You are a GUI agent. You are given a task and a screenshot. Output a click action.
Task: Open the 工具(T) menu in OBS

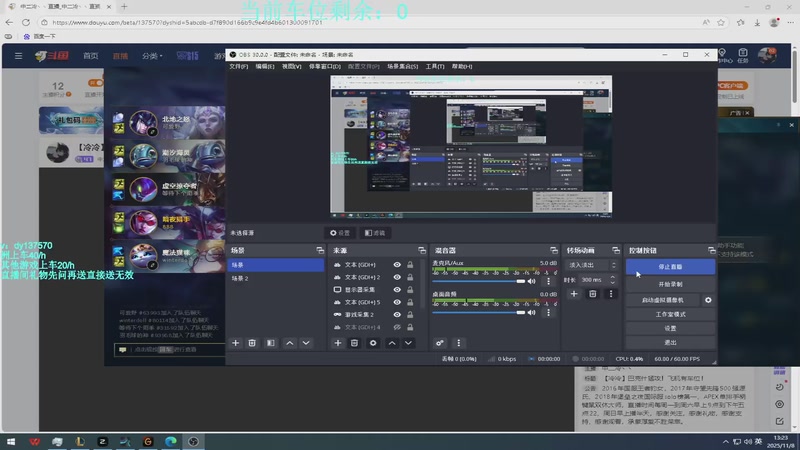(x=435, y=66)
